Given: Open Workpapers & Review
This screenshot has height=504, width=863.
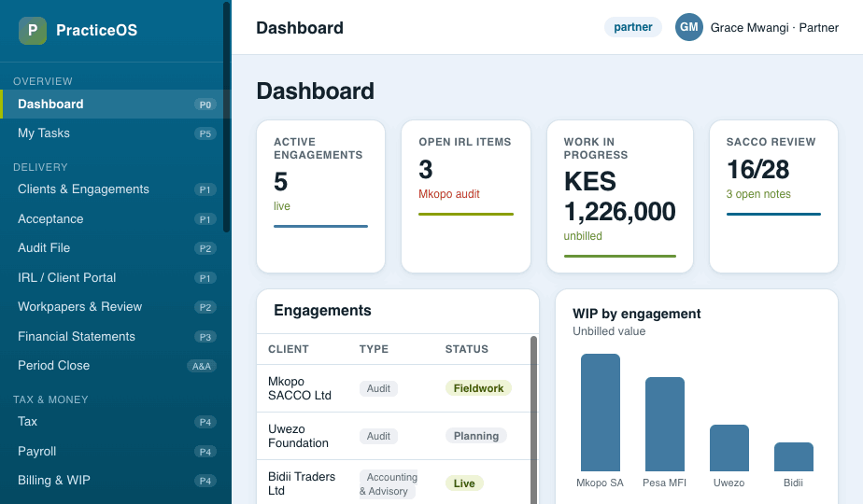Looking at the screenshot, I should [x=116, y=307].
